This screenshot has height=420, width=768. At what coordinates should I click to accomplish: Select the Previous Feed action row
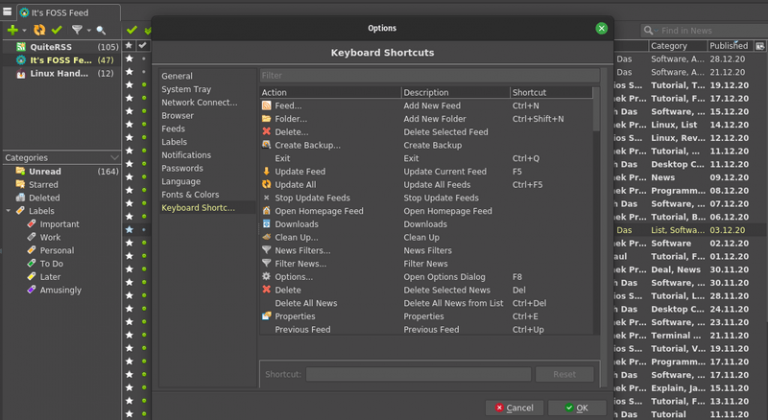(x=426, y=330)
